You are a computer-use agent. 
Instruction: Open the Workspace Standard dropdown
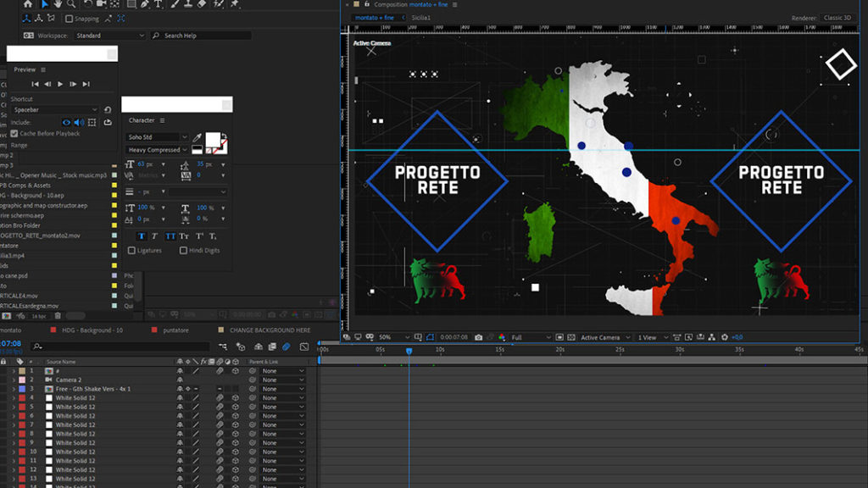tap(109, 36)
